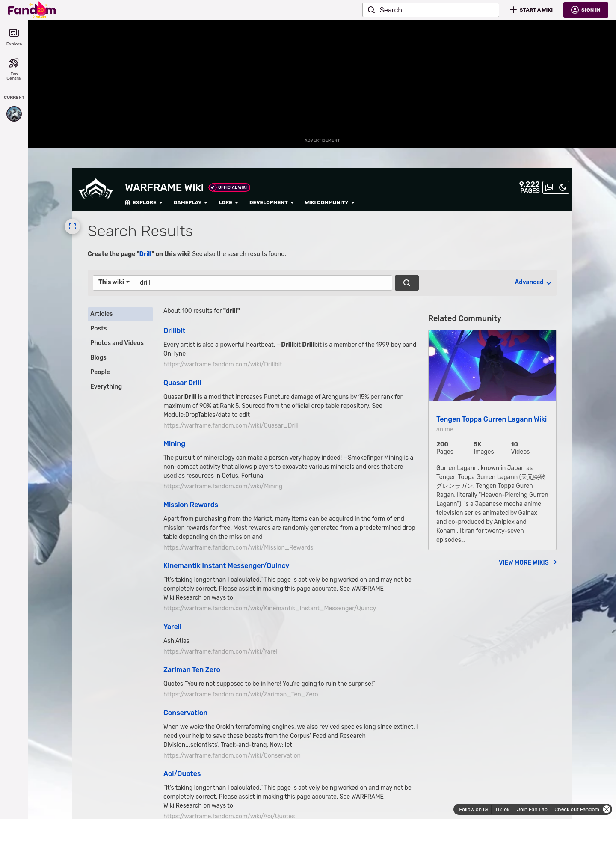Open the Quasar Drill result

pos(182,383)
